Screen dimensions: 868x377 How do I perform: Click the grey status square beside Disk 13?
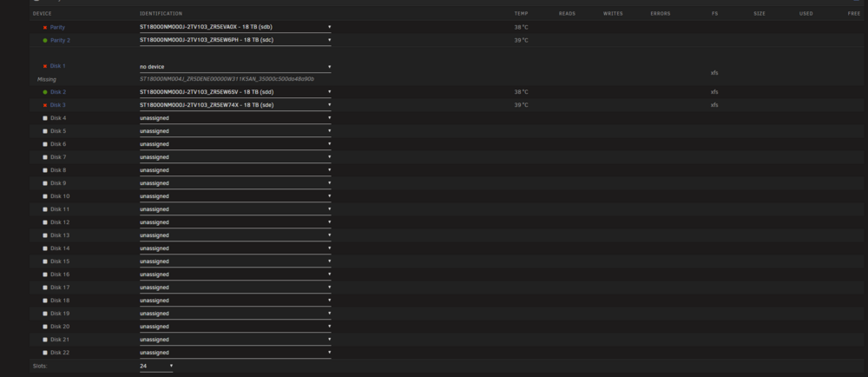pos(45,235)
